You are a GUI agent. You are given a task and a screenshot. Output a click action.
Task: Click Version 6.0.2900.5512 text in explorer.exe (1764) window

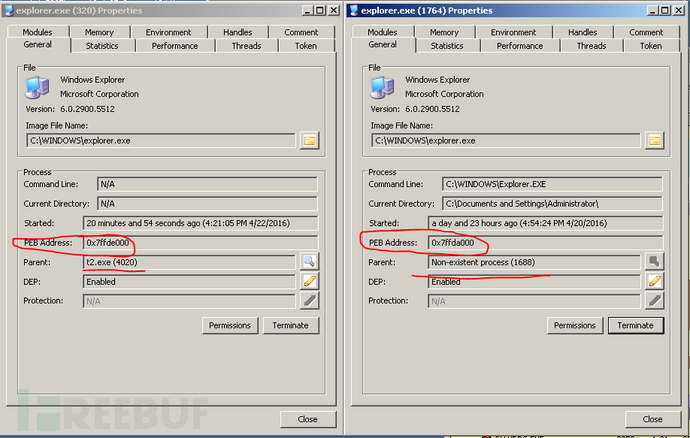tap(415, 109)
